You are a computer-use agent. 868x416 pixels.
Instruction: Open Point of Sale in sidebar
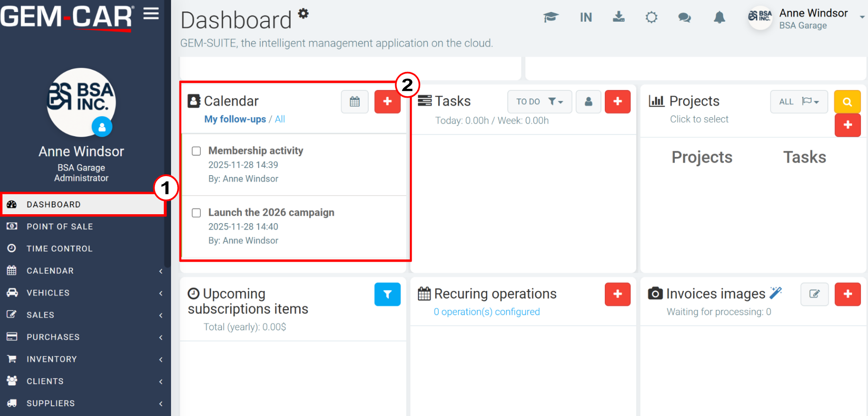59,227
